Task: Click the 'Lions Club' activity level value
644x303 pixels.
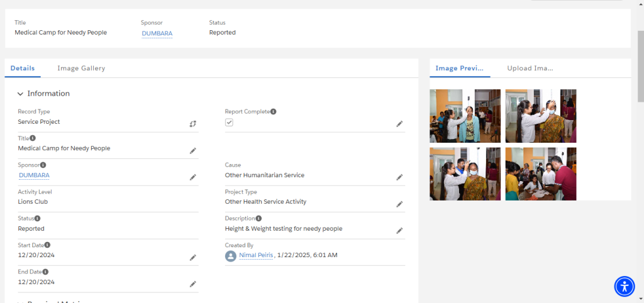Action: coord(33,202)
